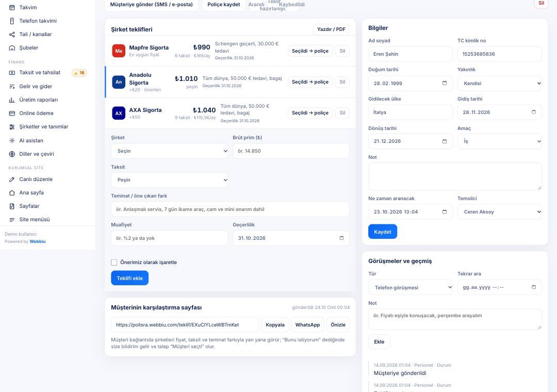This screenshot has width=557, height=392.
Task: Open the Temsilci dropdown showing Ceren Aksoy
Action: [x=499, y=212]
